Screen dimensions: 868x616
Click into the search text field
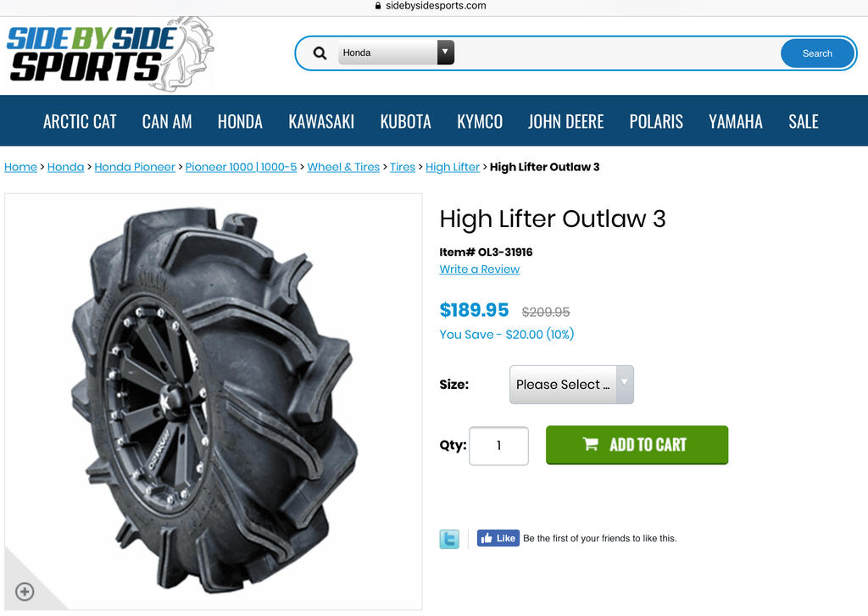pyautogui.click(x=615, y=53)
